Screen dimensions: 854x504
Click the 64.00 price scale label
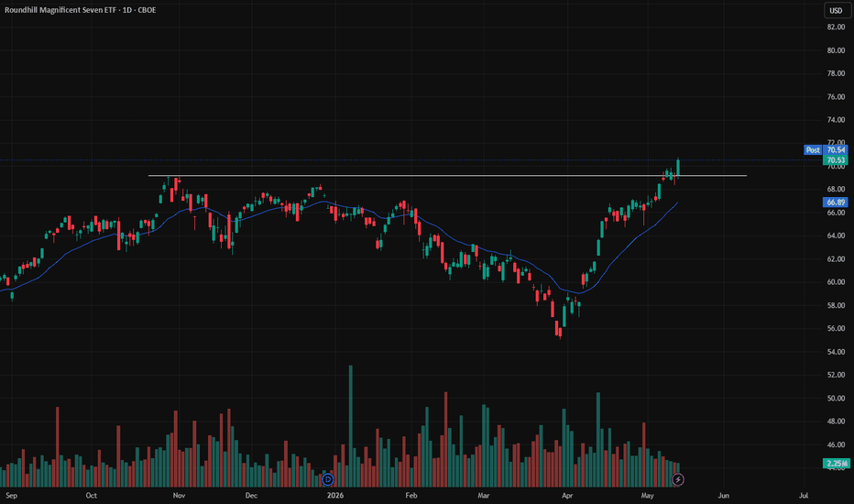836,236
